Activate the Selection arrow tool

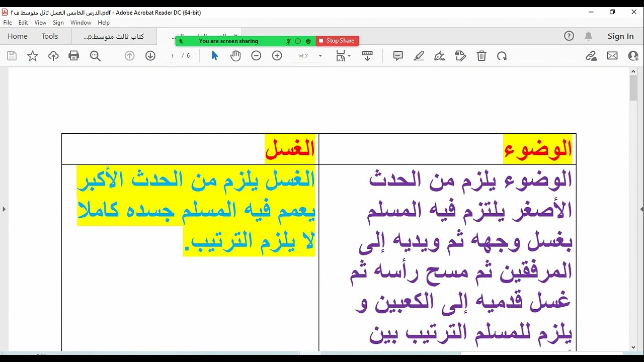[x=215, y=56]
